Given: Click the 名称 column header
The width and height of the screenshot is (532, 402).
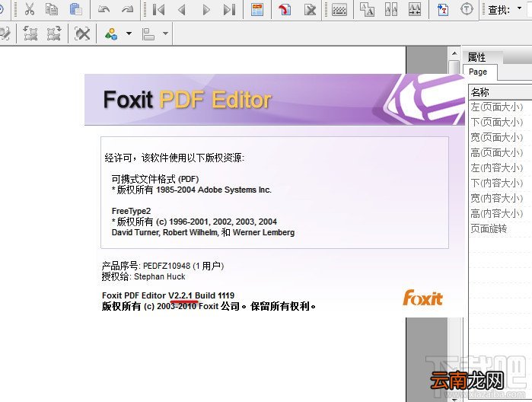Looking at the screenshot, I should tap(500, 92).
